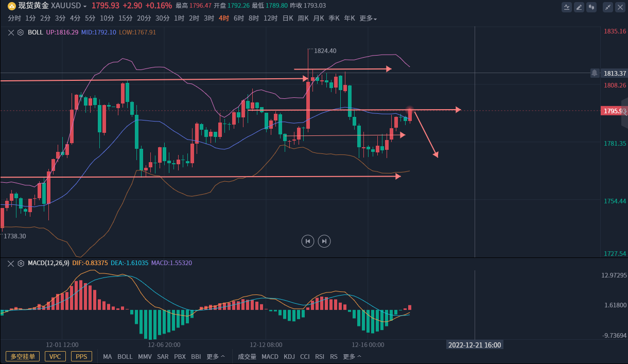Expand the 更多 timeframe dropdown at the top
Image resolution: width=628 pixels, height=364 pixels.
pyautogui.click(x=368, y=19)
